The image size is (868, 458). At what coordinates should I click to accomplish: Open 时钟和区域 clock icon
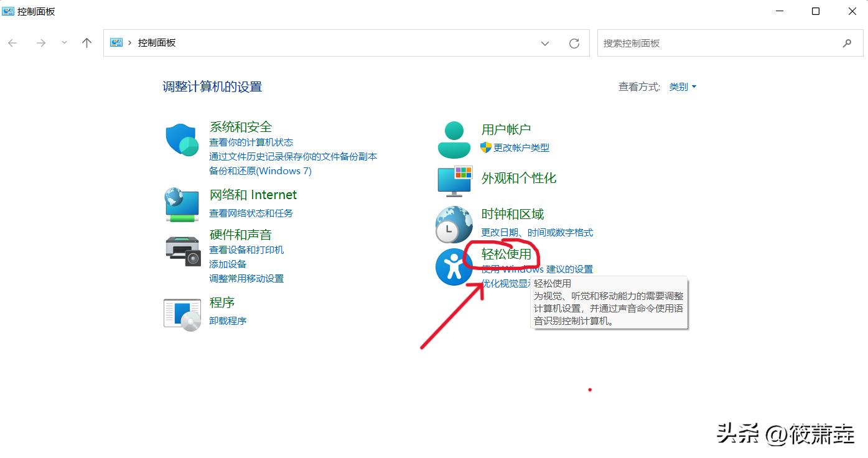click(454, 225)
